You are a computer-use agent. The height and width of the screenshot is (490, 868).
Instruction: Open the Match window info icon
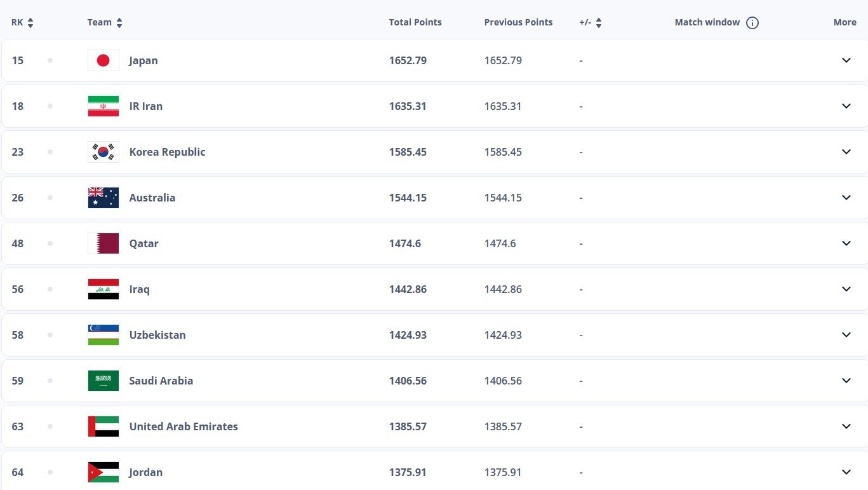[752, 23]
